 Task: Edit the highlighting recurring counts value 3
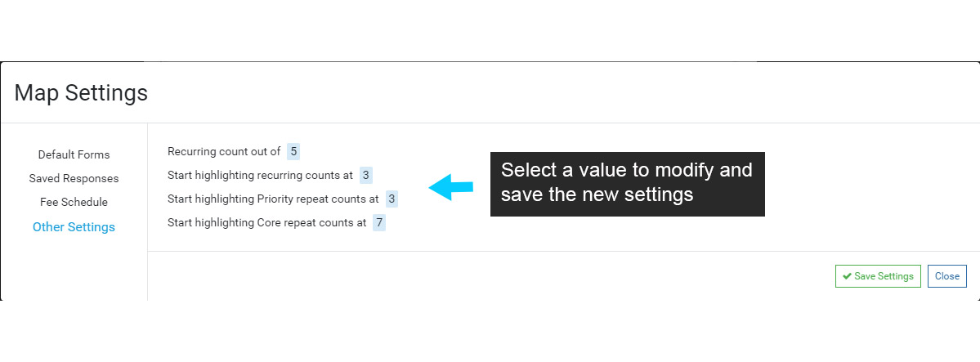[366, 175]
